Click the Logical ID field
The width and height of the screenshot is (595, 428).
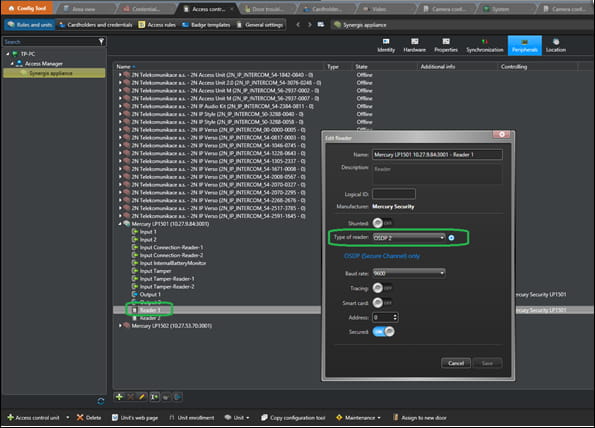[394, 194]
